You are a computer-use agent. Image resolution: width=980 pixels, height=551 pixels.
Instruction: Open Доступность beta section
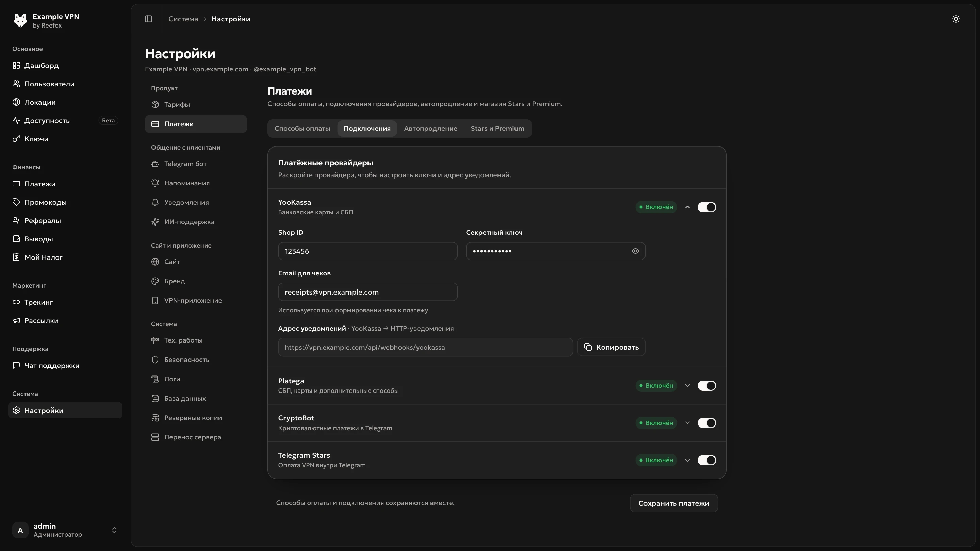pyautogui.click(x=65, y=120)
